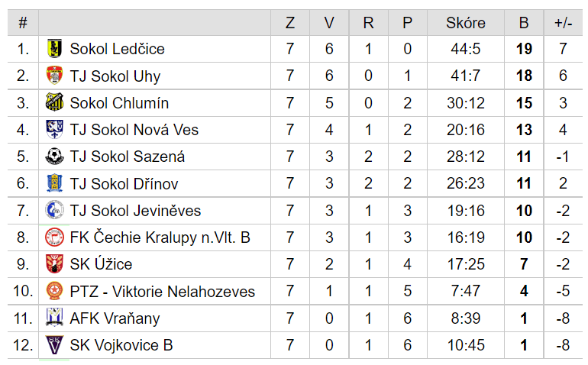Sort table by Skóre column header
588x365 pixels.
click(466, 23)
